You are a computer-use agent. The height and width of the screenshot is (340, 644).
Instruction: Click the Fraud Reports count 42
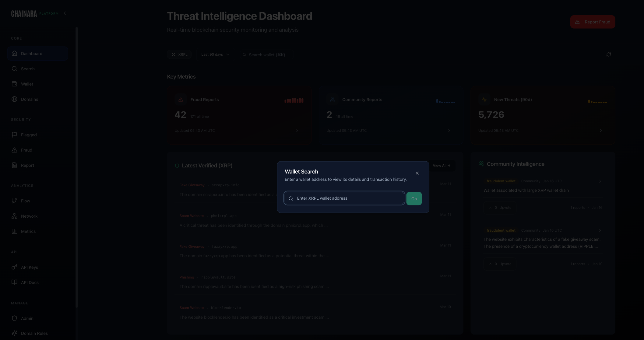click(x=180, y=115)
